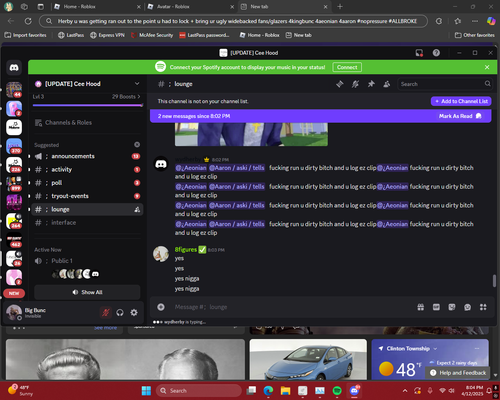The height and width of the screenshot is (400, 500).
Task: Click create invite icon on lounge channel
Action: point(137,209)
